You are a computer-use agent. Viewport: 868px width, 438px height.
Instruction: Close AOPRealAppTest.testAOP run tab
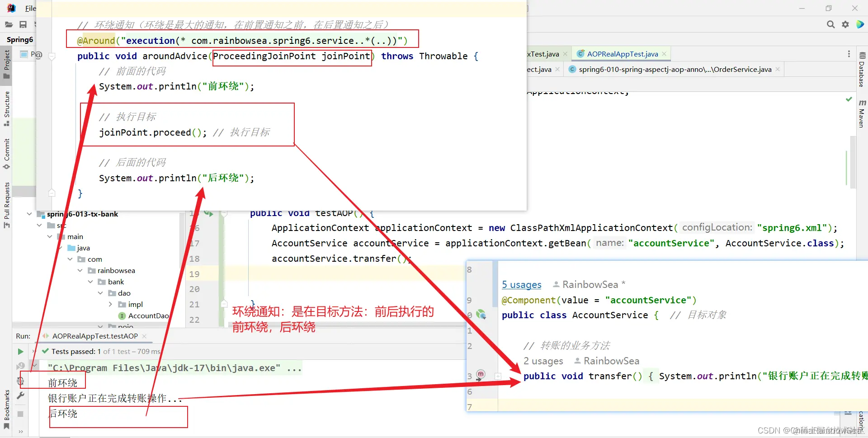144,336
